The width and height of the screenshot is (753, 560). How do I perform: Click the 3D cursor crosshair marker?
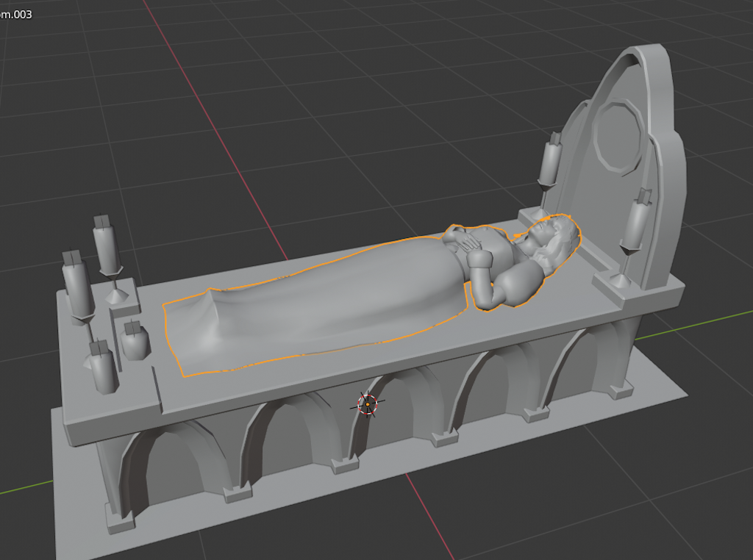(368, 404)
